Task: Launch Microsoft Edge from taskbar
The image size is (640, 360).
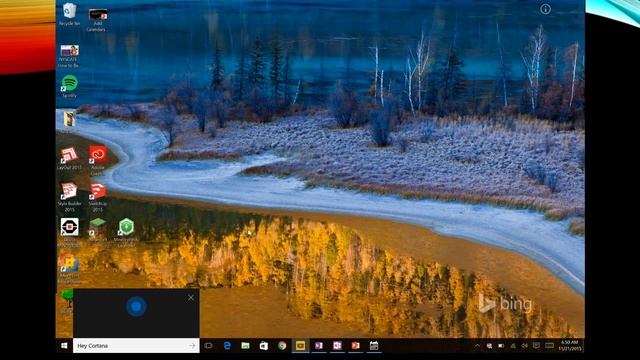Action: click(x=227, y=346)
